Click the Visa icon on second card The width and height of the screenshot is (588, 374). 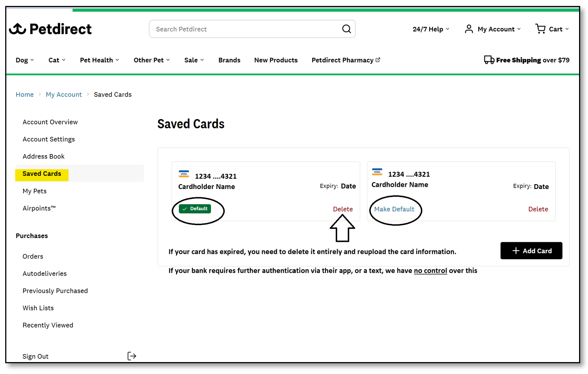pos(377,172)
